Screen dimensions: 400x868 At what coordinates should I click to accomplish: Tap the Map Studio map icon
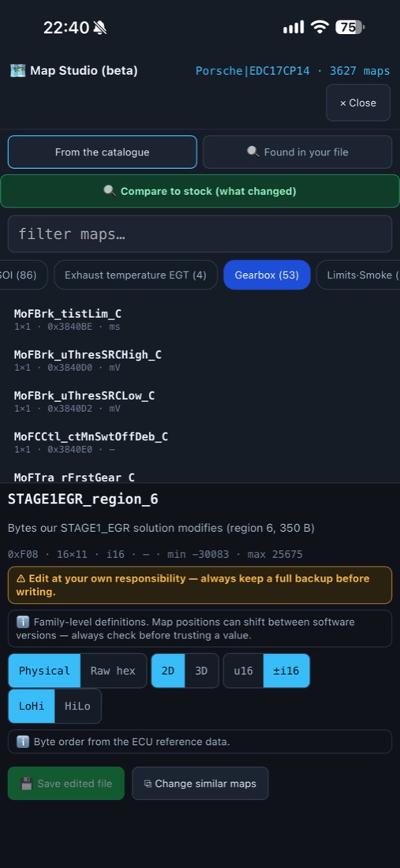[17, 71]
